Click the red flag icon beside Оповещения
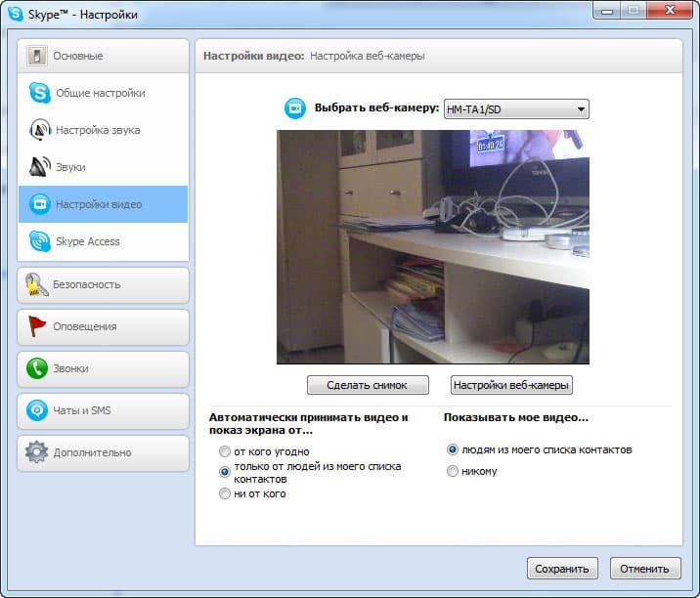Viewport: 700px width, 598px height. pyautogui.click(x=36, y=326)
